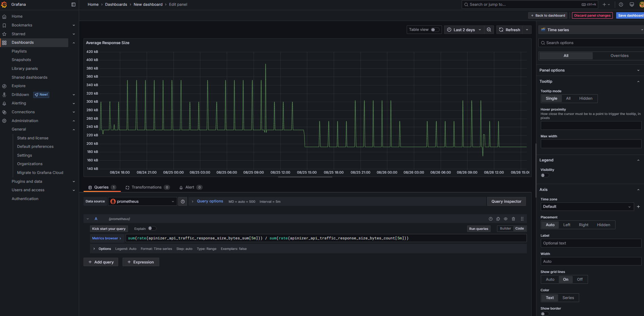644x316 pixels.
Task: Click Discard panel changes button
Action: click(592, 16)
